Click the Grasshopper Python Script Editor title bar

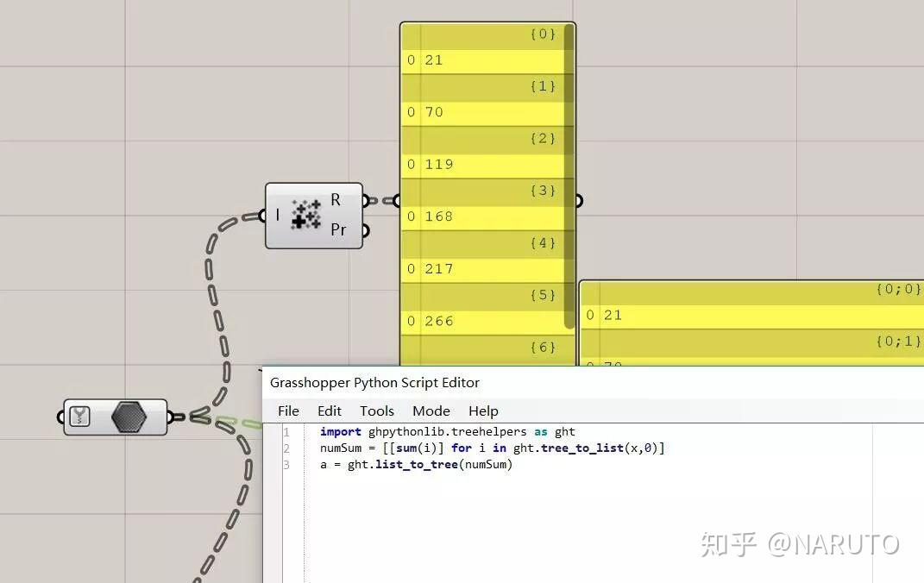point(374,382)
